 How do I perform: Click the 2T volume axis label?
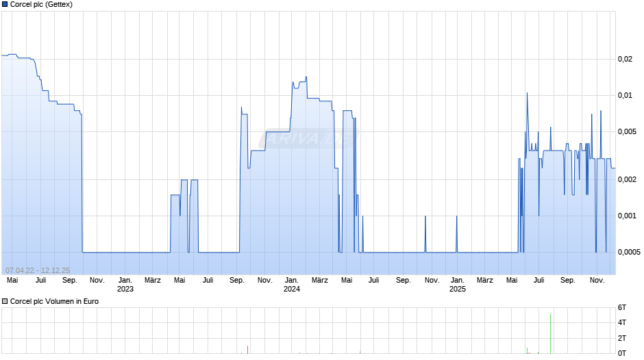point(622,338)
